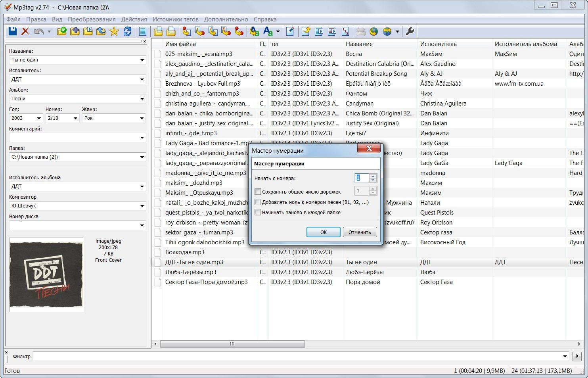Screen dimensions: 588x378
Task: Click the 'Начать с номера' number field
Action: pyautogui.click(x=362, y=178)
